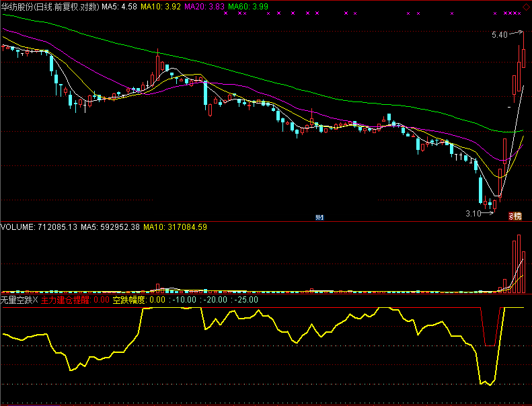The height and width of the screenshot is (406, 532).
Task: Select the MA5: 4.58 indicator label
Action: point(120,7)
